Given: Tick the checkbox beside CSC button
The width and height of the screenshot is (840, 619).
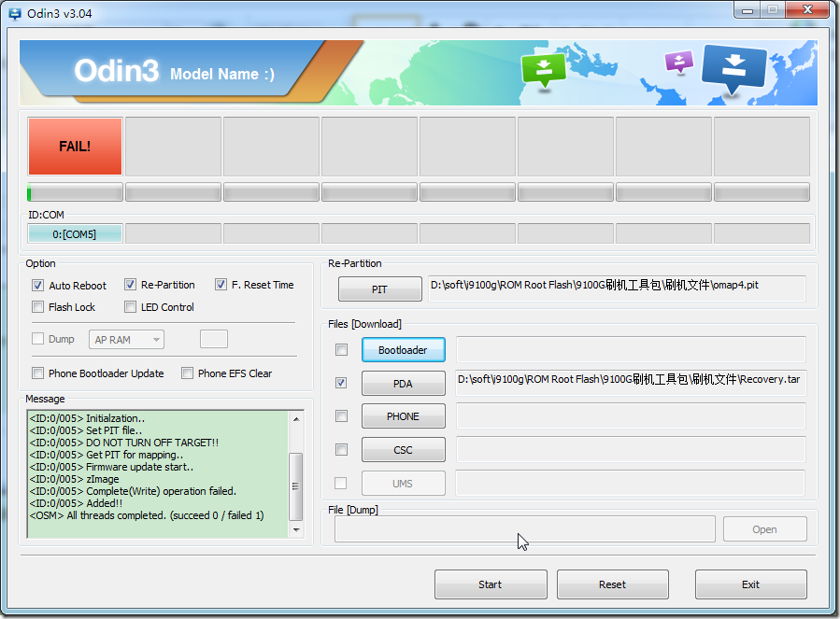Looking at the screenshot, I should tap(341, 450).
